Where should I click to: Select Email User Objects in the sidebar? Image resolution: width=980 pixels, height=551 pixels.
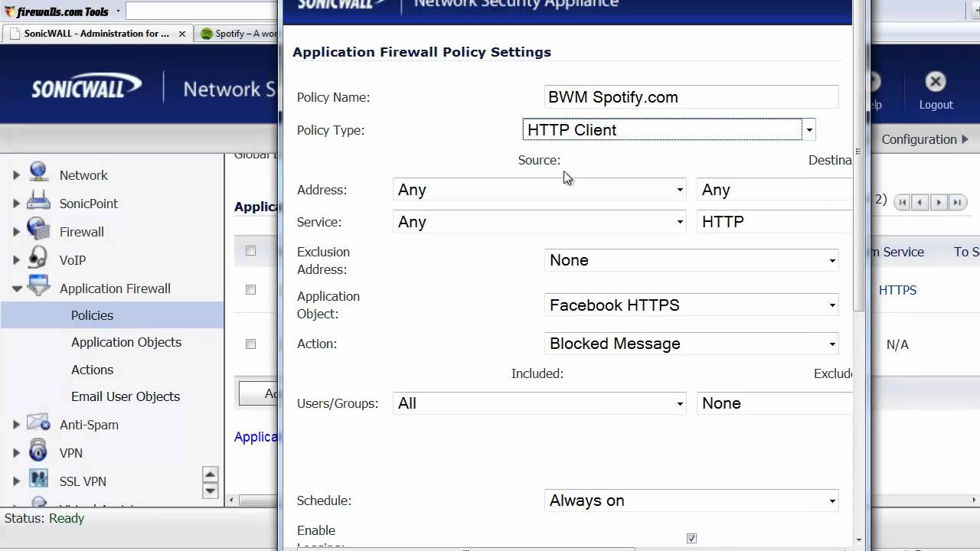126,396
